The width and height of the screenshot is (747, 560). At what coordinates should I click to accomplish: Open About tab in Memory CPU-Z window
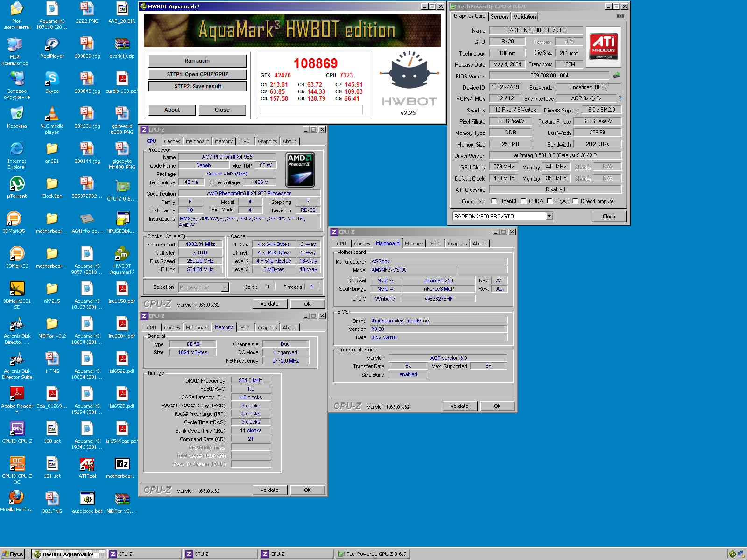[x=289, y=328]
